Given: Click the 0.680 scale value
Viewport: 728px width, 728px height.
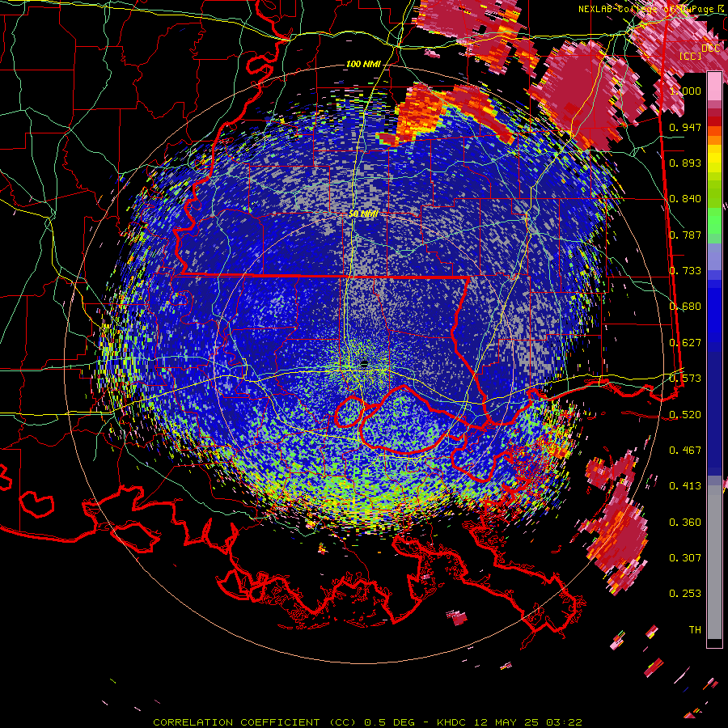Looking at the screenshot, I should [x=685, y=307].
